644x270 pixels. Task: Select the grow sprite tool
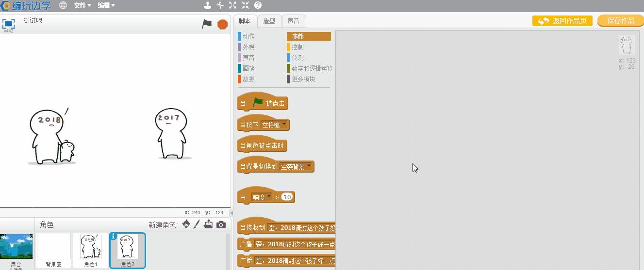[233, 5]
